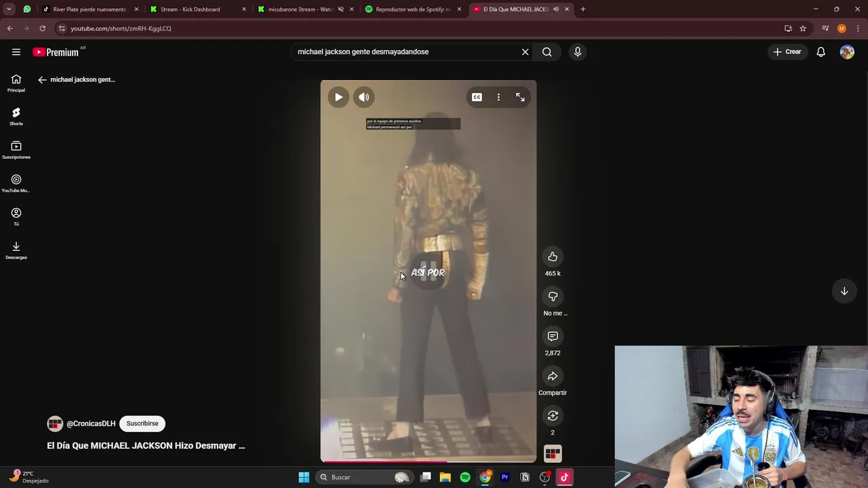Open the weather widget 21°C Despejado
868x488 pixels.
pos(27,476)
